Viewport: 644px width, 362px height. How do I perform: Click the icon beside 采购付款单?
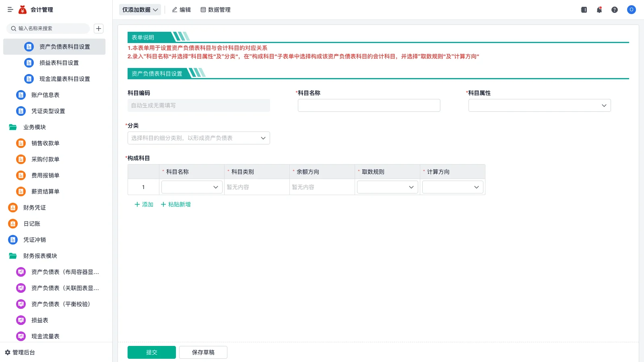[21, 159]
